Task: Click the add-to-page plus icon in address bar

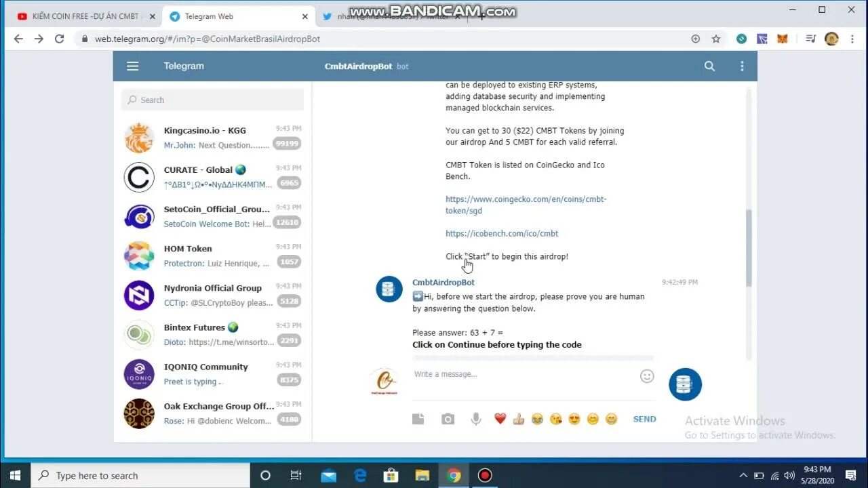Action: click(x=695, y=39)
